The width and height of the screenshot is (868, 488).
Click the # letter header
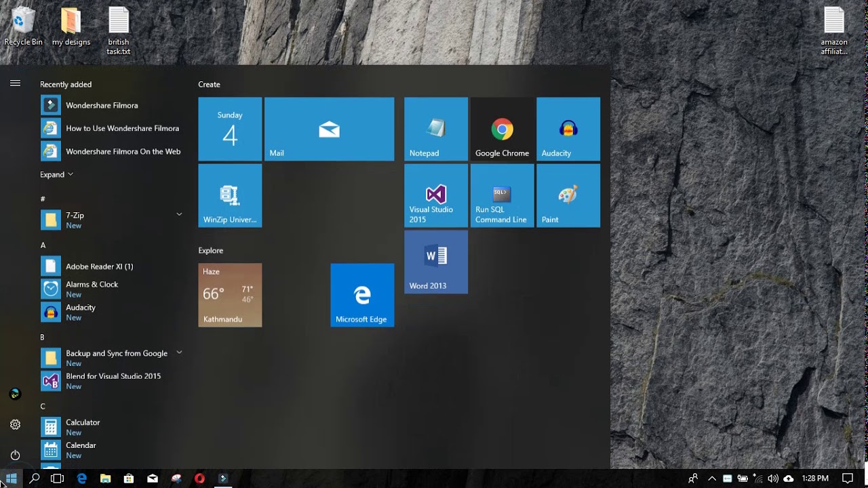(x=43, y=199)
